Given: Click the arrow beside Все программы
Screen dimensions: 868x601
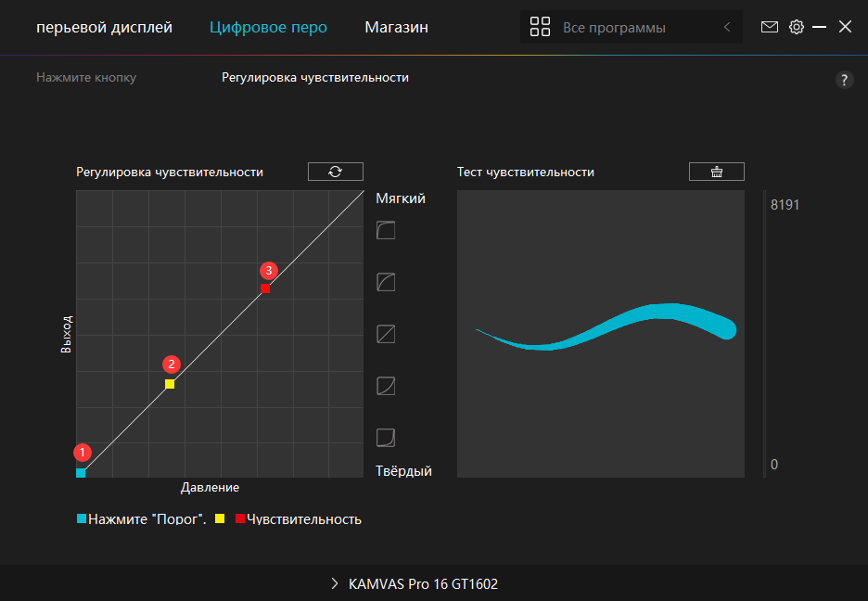Looking at the screenshot, I should [x=726, y=28].
